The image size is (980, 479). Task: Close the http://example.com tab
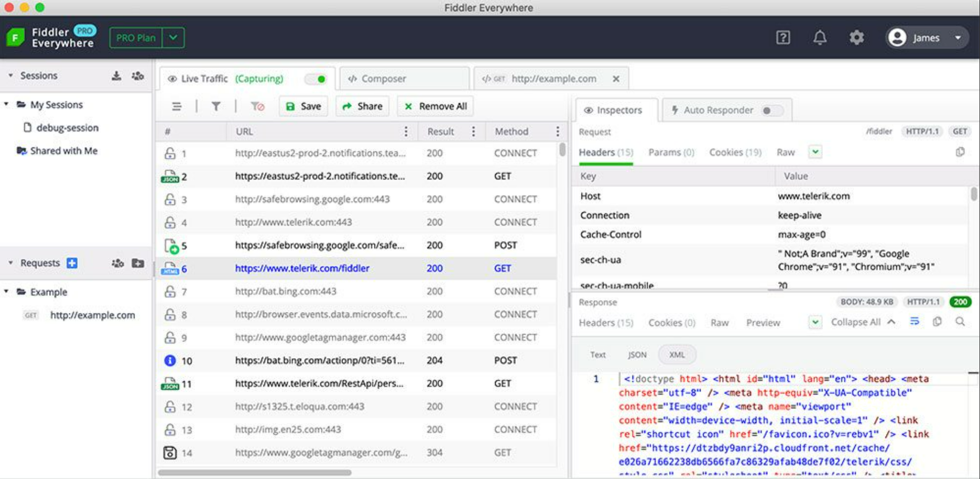616,79
